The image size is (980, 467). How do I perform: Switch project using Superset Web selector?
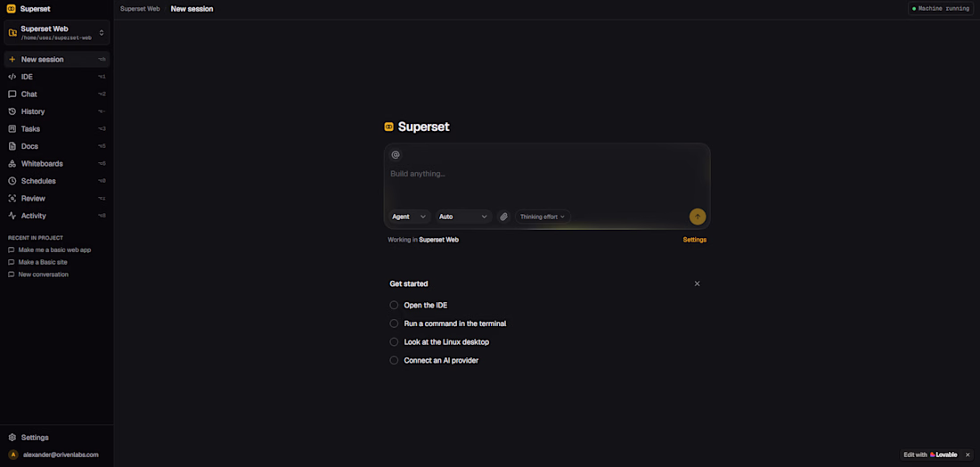(57, 32)
